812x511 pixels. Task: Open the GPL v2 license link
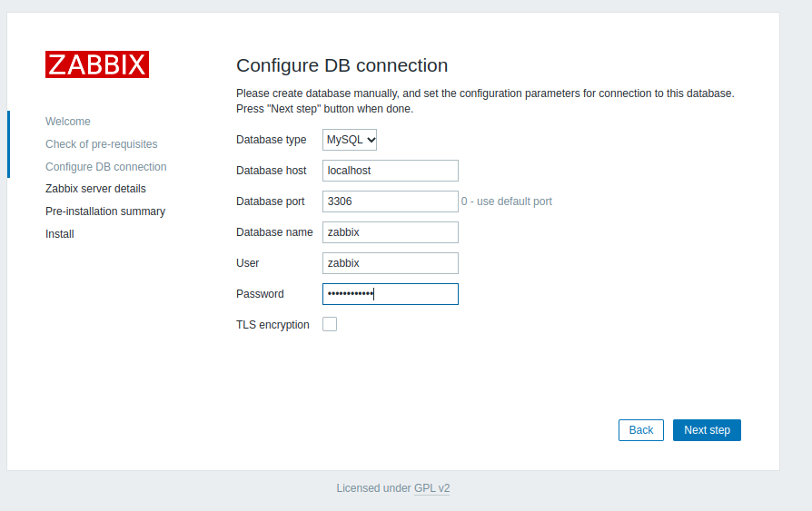coord(432,488)
